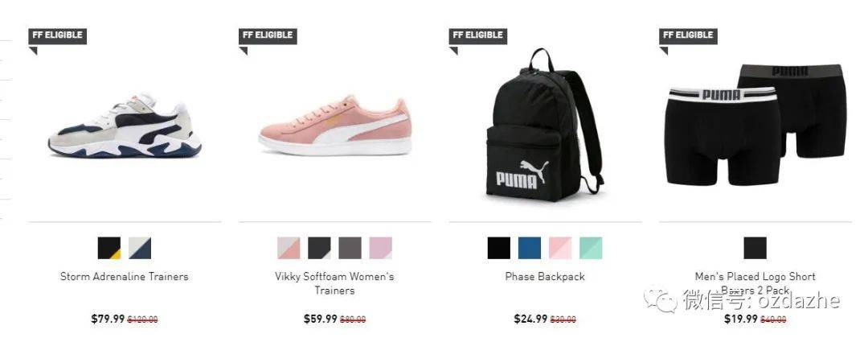Viewport: 868px width, 338px height.
Task: Open the Phase Backpack product link
Action: click(x=545, y=277)
